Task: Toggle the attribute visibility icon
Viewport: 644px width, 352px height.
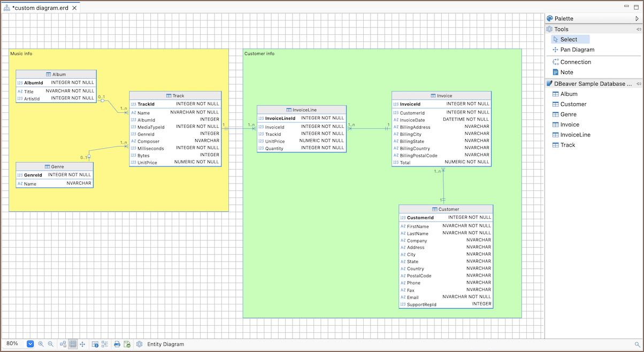Action: [x=95, y=344]
